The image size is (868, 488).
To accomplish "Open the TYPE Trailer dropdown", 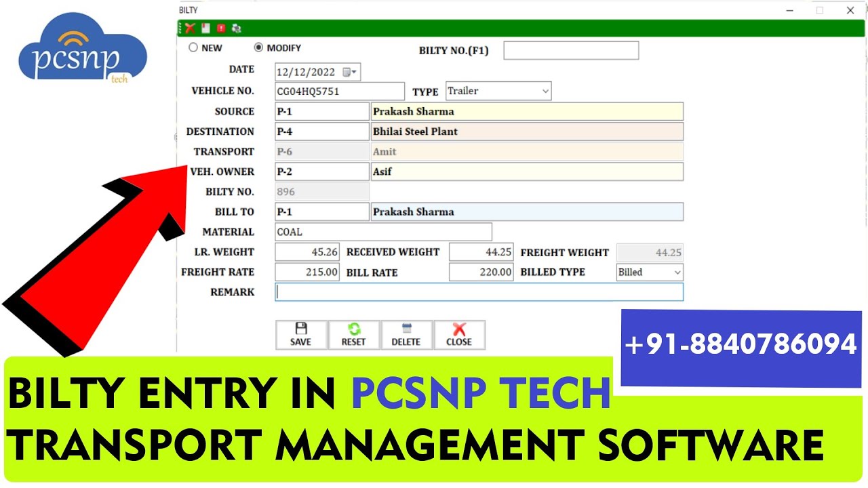I will click(546, 91).
